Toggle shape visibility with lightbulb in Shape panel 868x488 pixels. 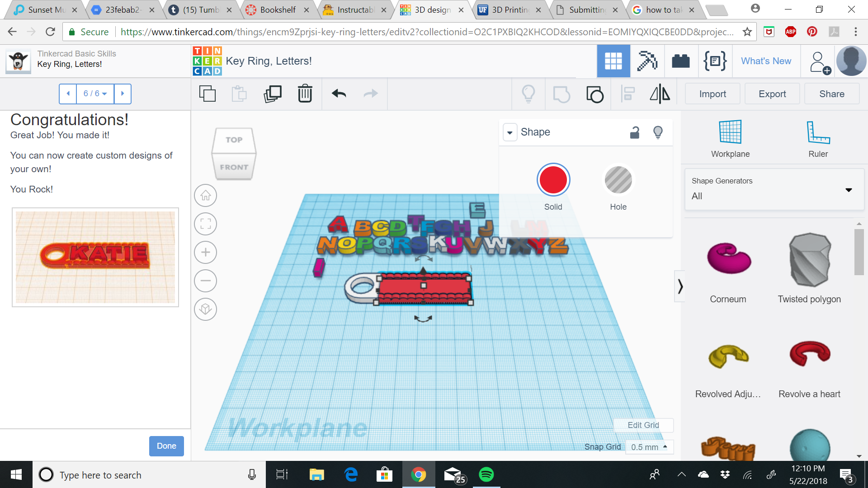coord(658,132)
